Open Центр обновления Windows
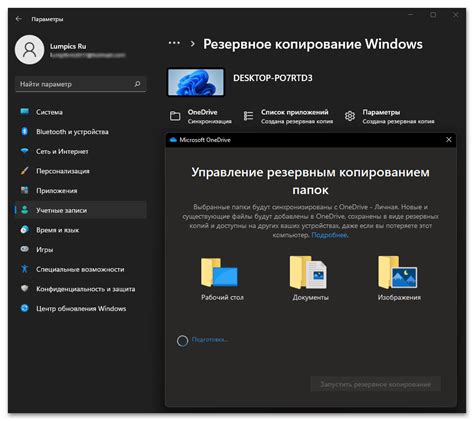The image size is (474, 421). [x=81, y=309]
